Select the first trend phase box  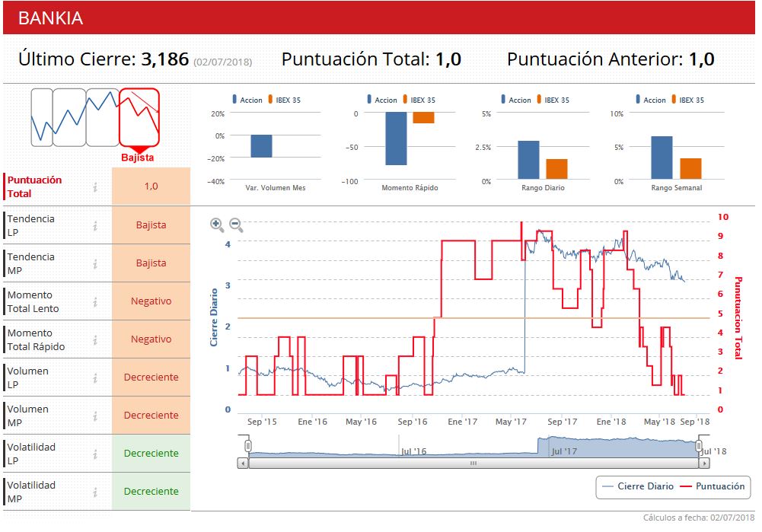[x=42, y=117]
